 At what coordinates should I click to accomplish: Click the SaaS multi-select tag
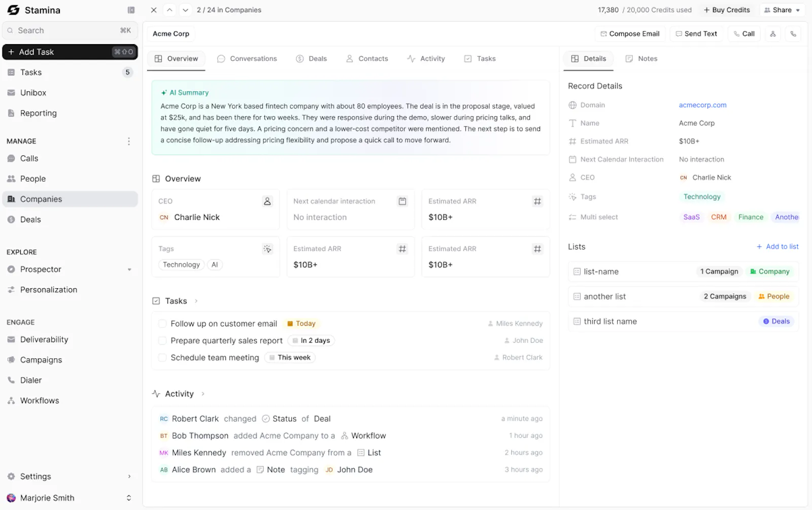point(691,217)
